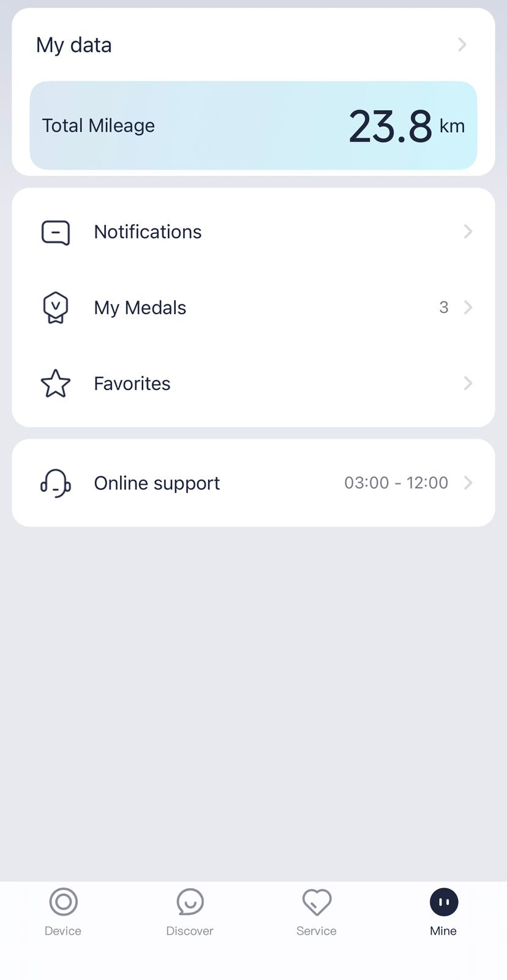Open Favorites using the chevron arrow
The height and width of the screenshot is (980, 507).
[x=468, y=383]
